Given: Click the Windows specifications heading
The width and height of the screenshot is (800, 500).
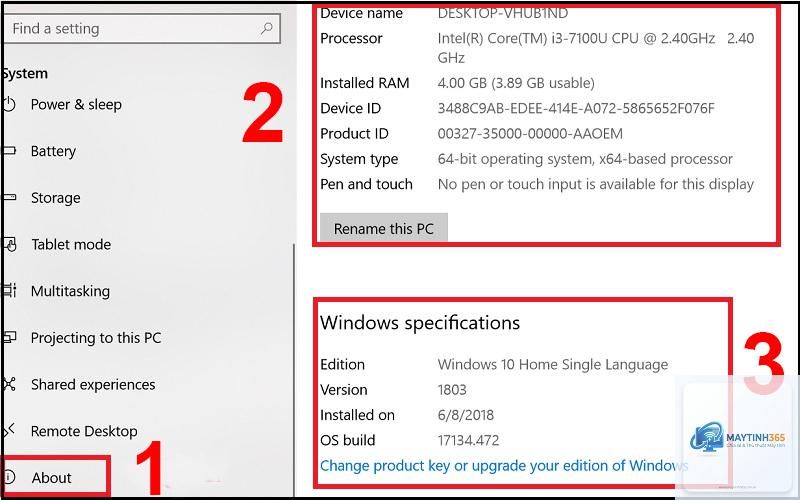Looking at the screenshot, I should pyautogui.click(x=420, y=322).
